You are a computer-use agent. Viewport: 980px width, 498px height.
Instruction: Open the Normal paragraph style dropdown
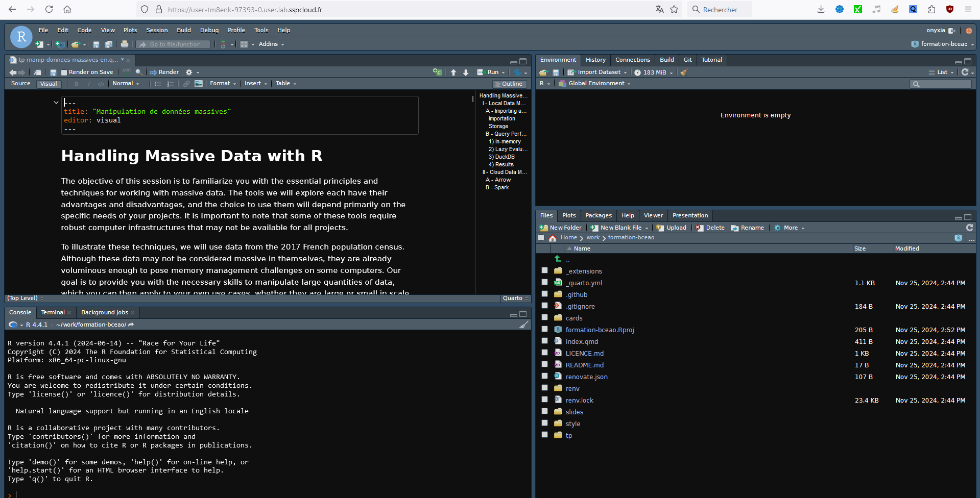[x=126, y=84]
